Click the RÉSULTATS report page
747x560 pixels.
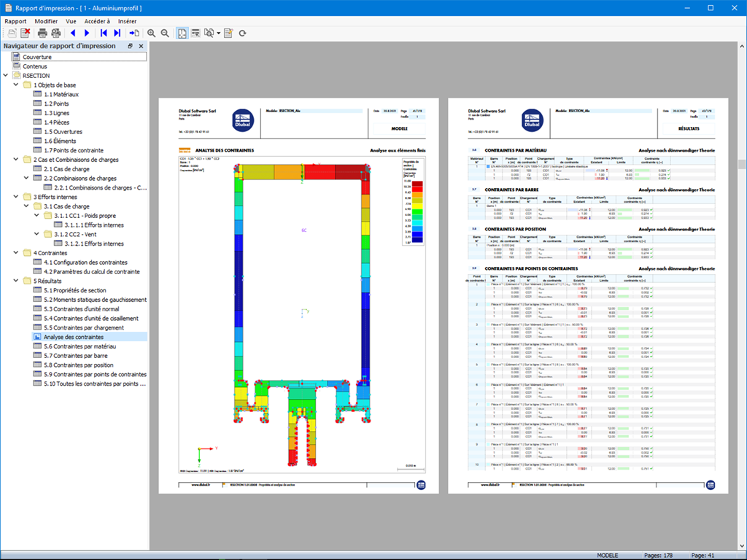[x=588, y=296]
